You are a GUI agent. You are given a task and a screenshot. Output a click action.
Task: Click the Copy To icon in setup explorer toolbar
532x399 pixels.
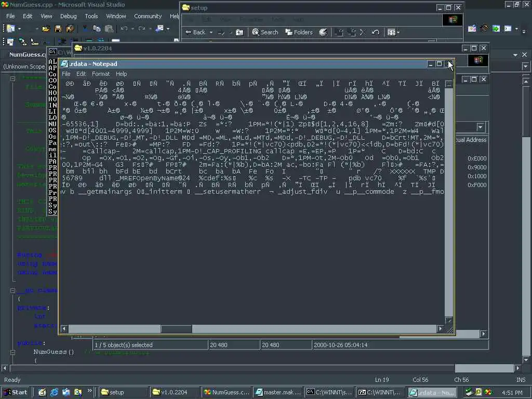click(351, 32)
